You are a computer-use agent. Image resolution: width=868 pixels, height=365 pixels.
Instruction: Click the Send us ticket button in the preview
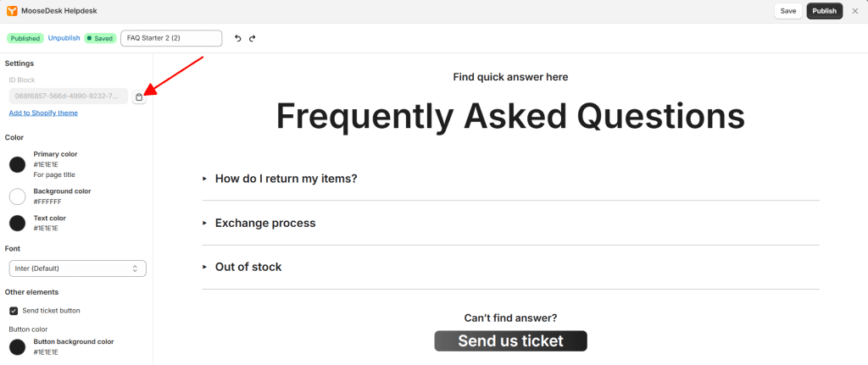click(510, 340)
